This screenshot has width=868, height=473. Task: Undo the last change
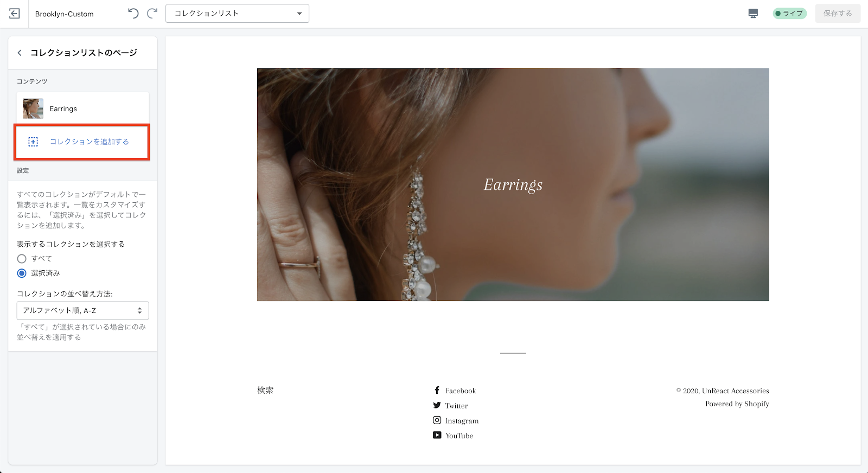coord(133,14)
